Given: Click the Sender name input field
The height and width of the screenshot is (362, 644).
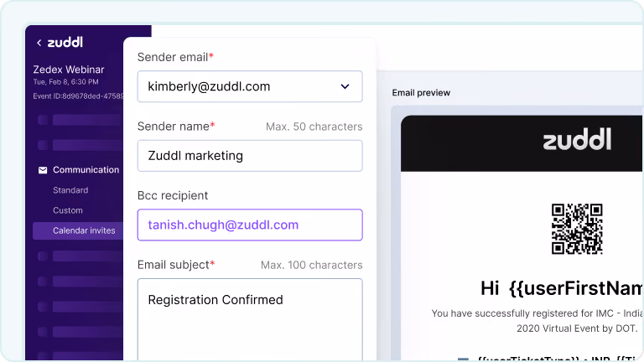Looking at the screenshot, I should point(250,156).
